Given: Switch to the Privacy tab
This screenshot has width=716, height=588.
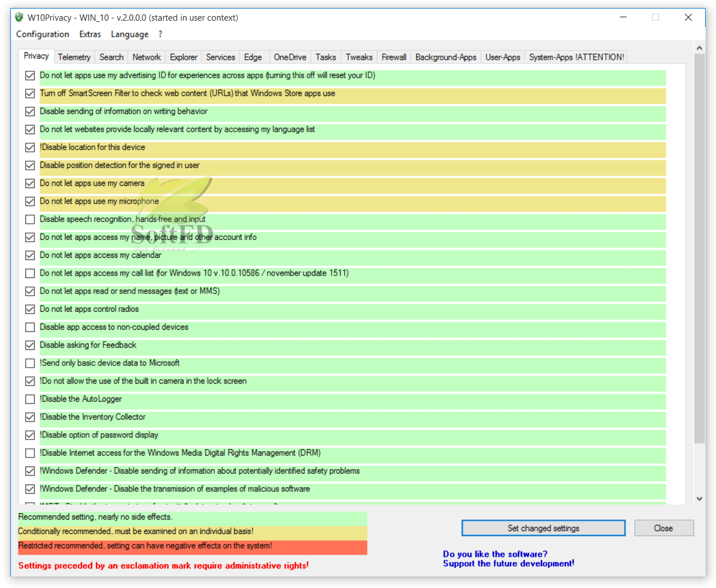Looking at the screenshot, I should click(36, 56).
